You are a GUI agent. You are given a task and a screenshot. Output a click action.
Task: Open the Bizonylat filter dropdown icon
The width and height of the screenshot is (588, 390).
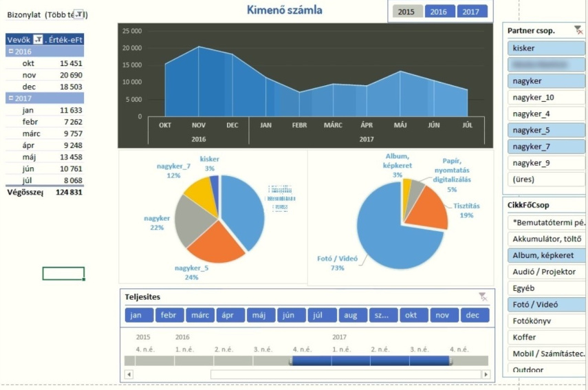(80, 14)
